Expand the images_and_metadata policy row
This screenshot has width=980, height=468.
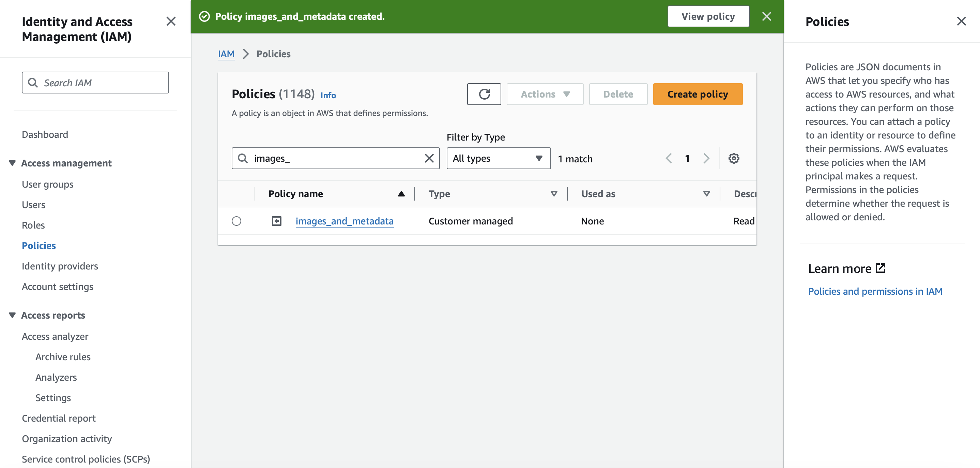277,221
